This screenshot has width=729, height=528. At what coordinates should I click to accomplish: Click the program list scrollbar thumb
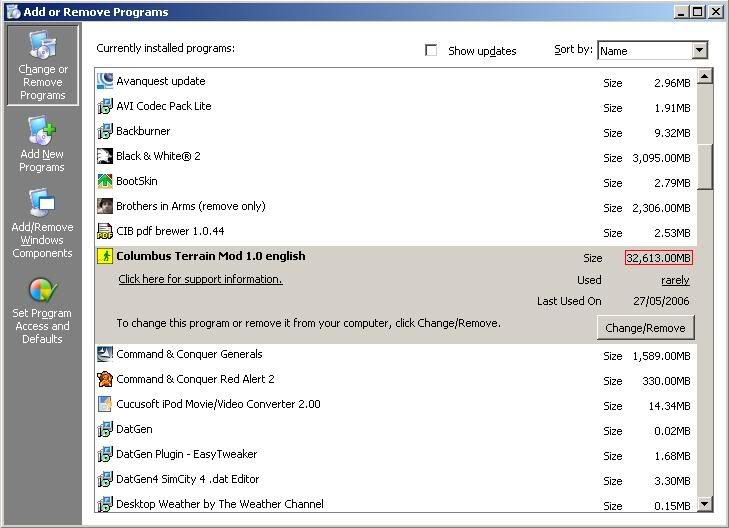tap(705, 166)
